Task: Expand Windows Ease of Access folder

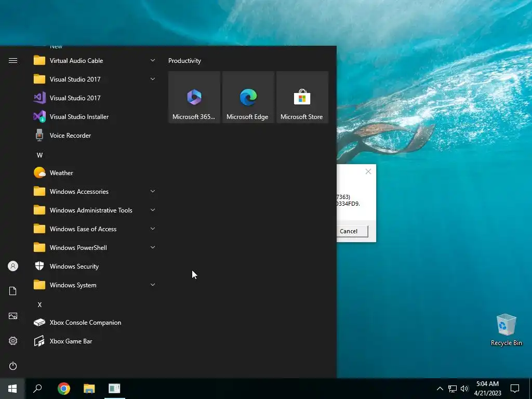Action: [95, 229]
